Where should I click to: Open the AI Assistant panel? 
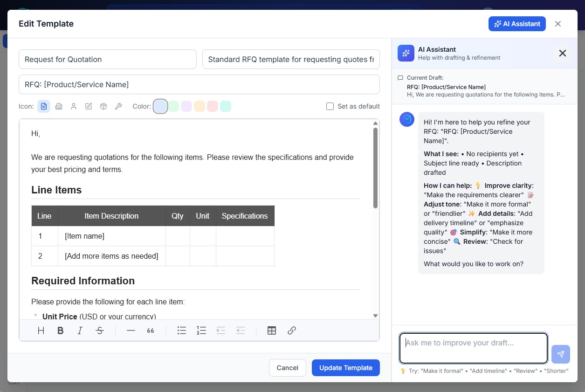point(517,23)
